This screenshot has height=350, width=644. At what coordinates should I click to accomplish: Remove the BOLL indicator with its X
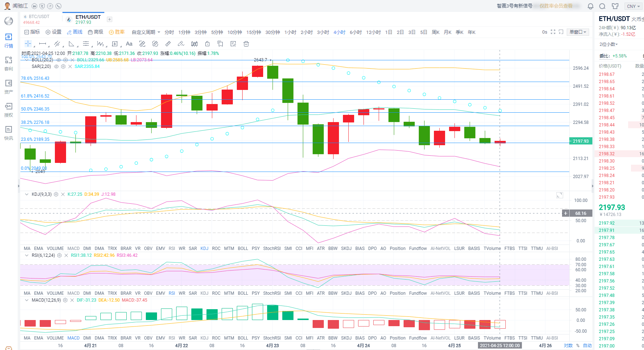(x=72, y=60)
